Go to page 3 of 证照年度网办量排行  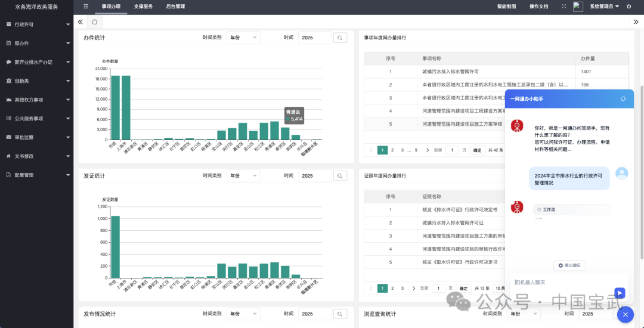pos(402,289)
